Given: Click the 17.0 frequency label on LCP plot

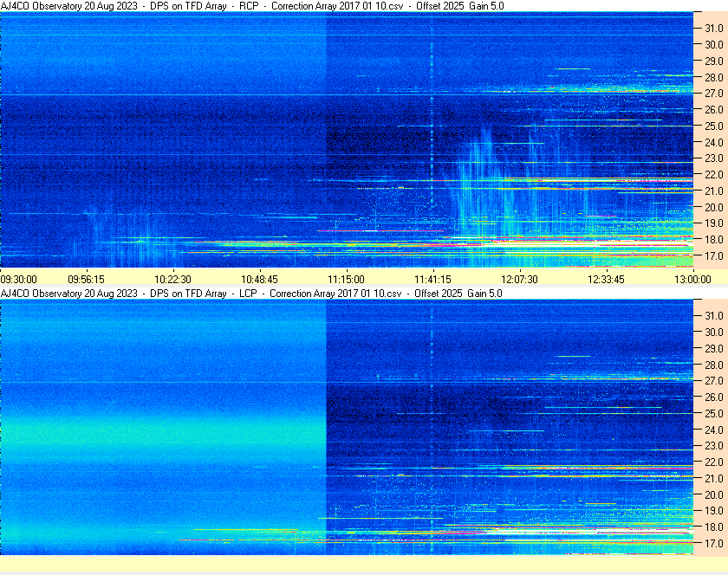Looking at the screenshot, I should [714, 543].
